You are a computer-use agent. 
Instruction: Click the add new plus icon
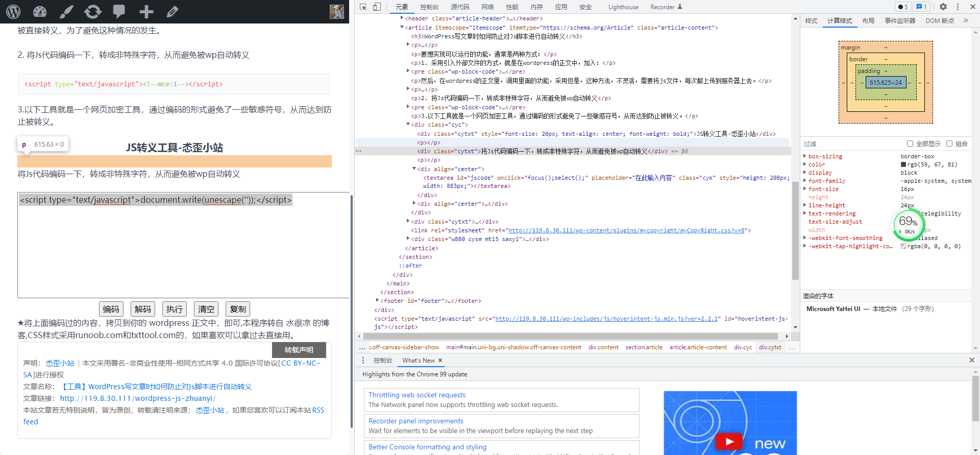click(x=146, y=11)
